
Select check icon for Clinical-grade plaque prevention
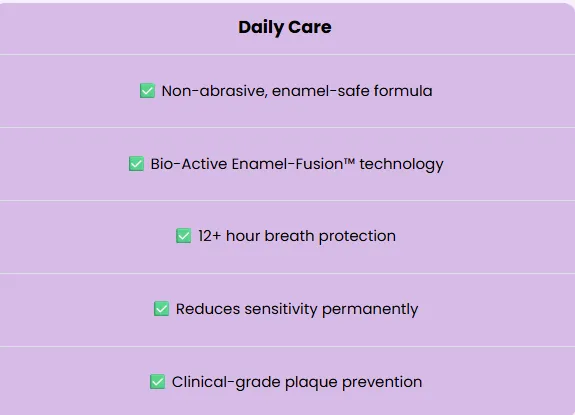point(157,382)
